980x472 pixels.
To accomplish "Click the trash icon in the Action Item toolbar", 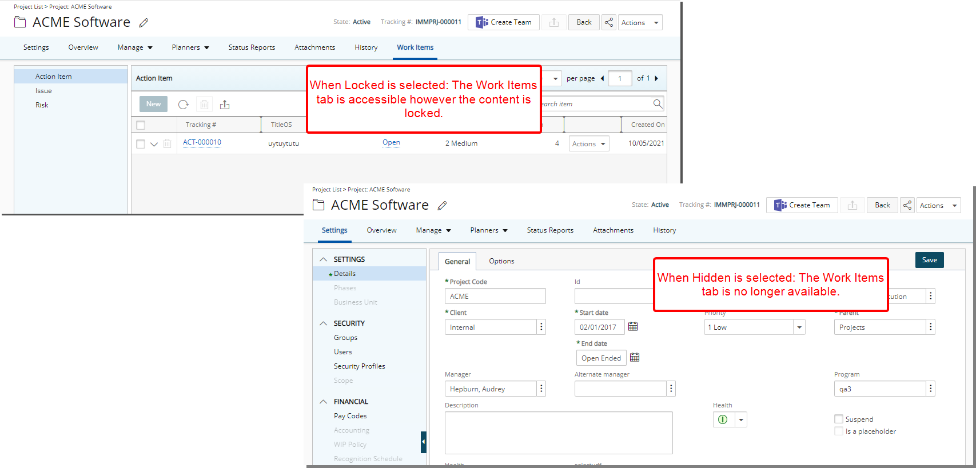I will click(x=204, y=105).
